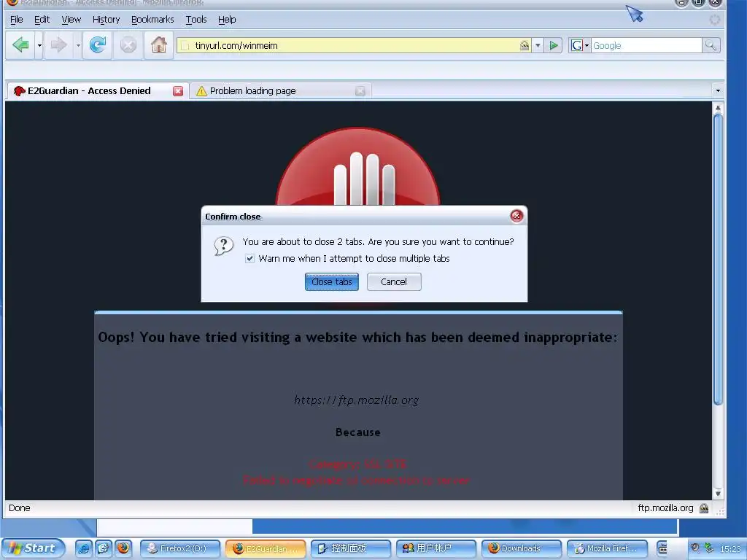Viewport: 747px width, 560px height.
Task: Confirm with the Close tabs button
Action: point(332,282)
